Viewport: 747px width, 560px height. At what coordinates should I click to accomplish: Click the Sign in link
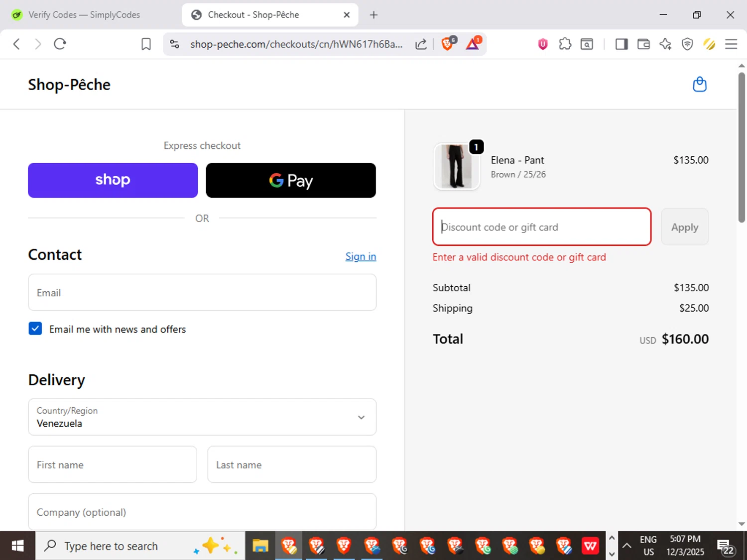point(361,256)
